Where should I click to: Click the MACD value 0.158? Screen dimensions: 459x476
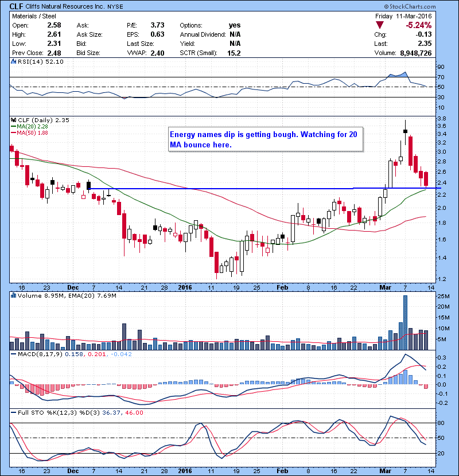74,354
